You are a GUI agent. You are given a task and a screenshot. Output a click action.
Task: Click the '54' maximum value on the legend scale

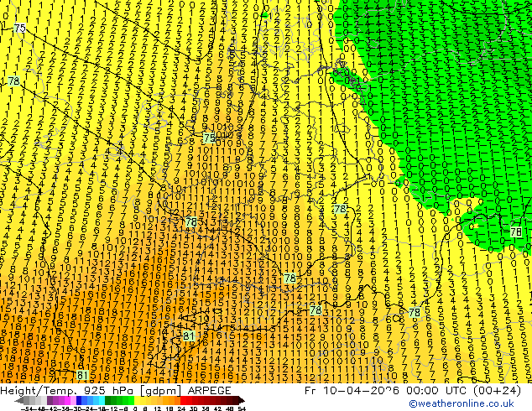pos(242,408)
